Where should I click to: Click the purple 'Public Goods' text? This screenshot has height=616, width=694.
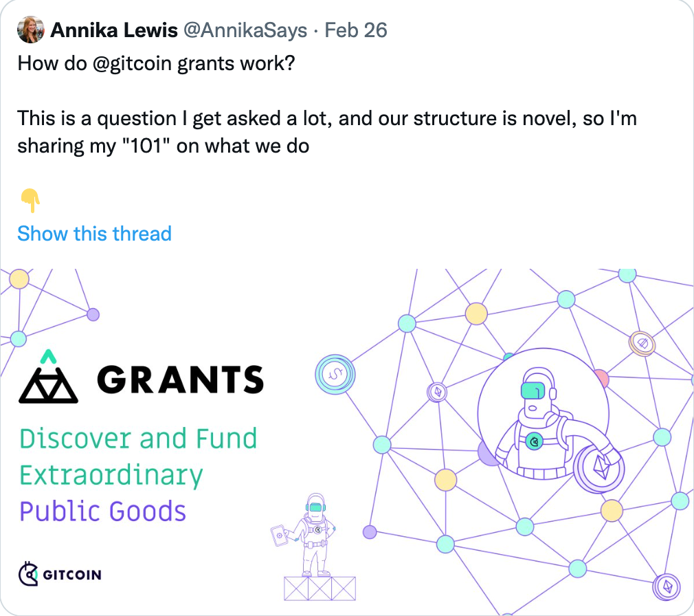coord(102,511)
